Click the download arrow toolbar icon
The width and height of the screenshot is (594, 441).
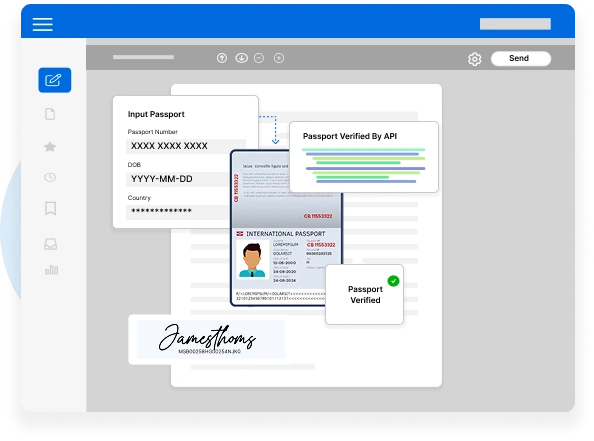(242, 58)
